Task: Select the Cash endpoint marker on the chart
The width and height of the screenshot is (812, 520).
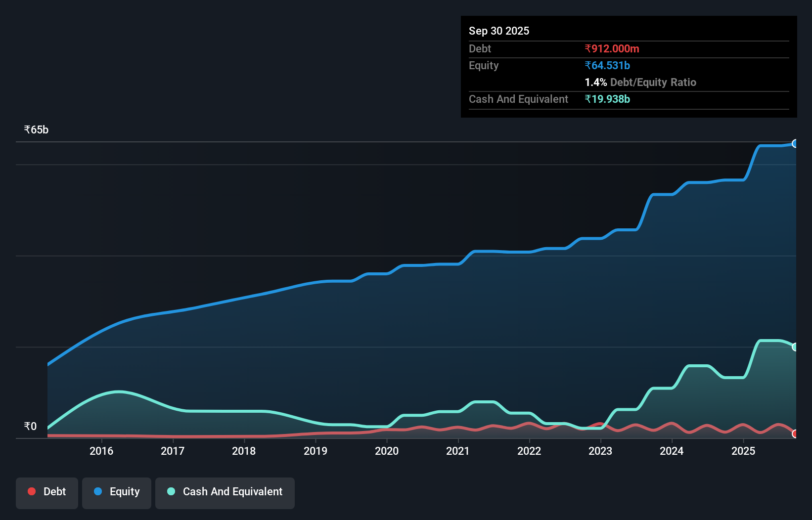Action: click(x=795, y=346)
